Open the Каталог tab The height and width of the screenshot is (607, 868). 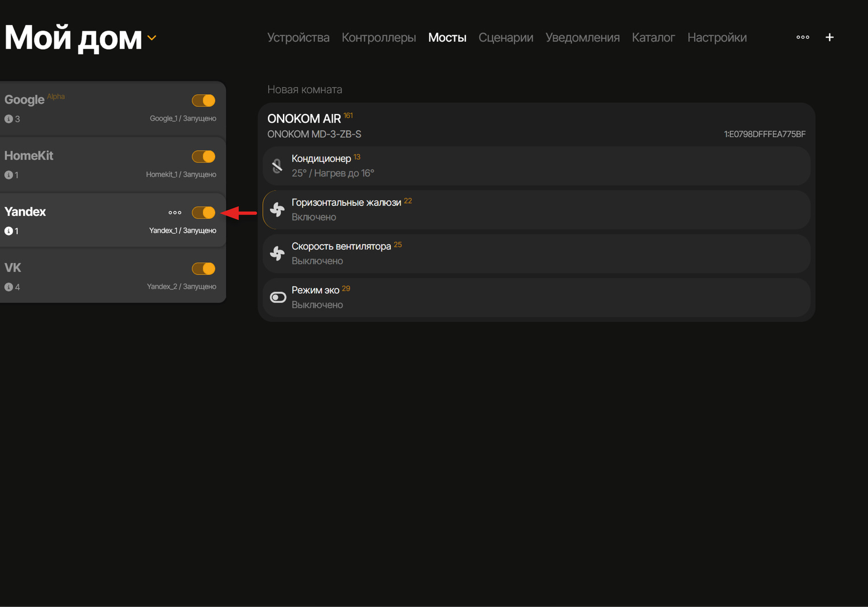click(653, 38)
